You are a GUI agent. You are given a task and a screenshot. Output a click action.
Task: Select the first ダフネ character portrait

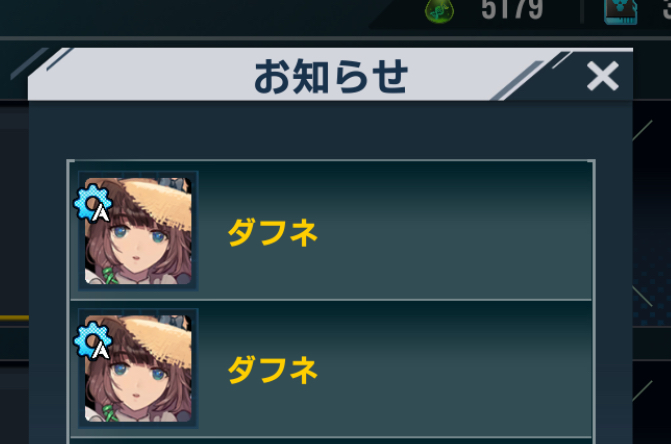point(138,231)
